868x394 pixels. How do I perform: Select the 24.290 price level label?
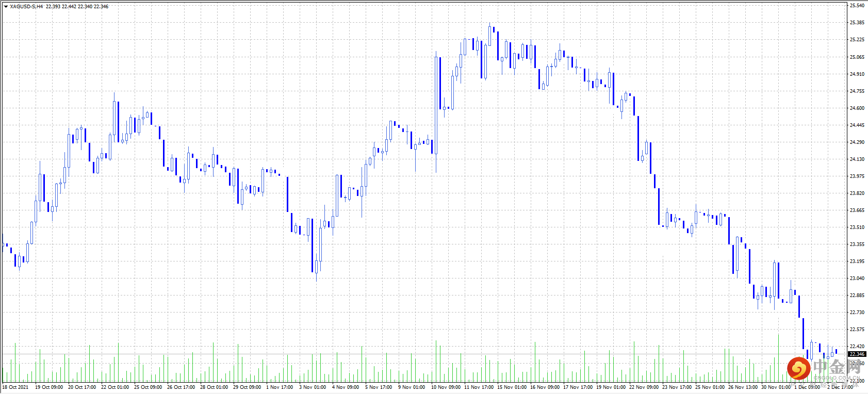pos(857,142)
